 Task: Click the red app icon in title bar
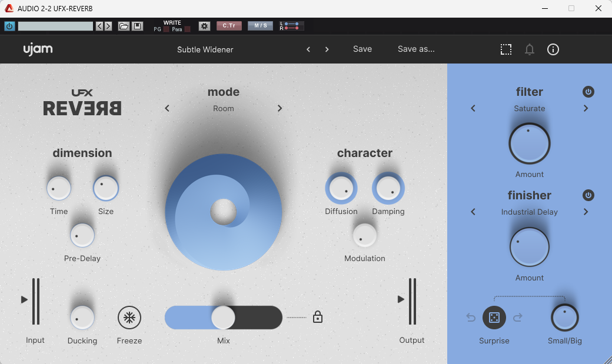(9, 8)
